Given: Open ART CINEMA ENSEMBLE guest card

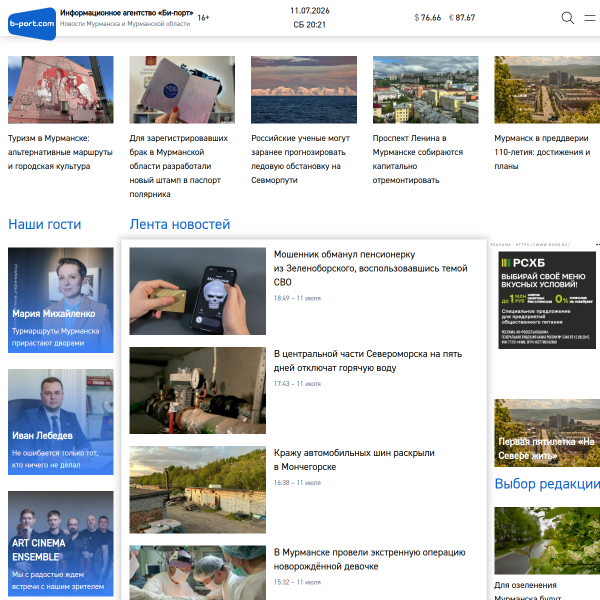Looking at the screenshot, I should click(61, 544).
